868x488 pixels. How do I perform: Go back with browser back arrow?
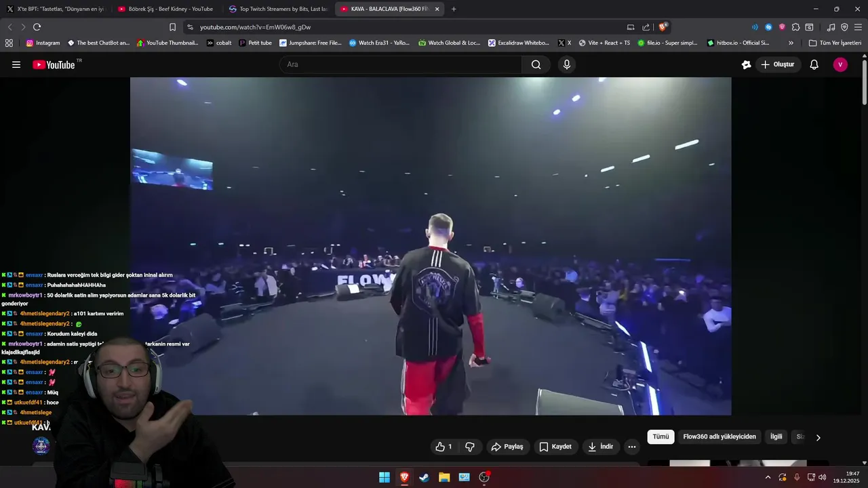(x=9, y=27)
